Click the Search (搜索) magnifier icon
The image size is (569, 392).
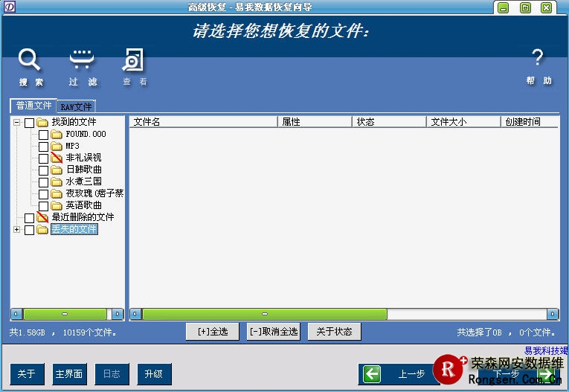[30, 60]
